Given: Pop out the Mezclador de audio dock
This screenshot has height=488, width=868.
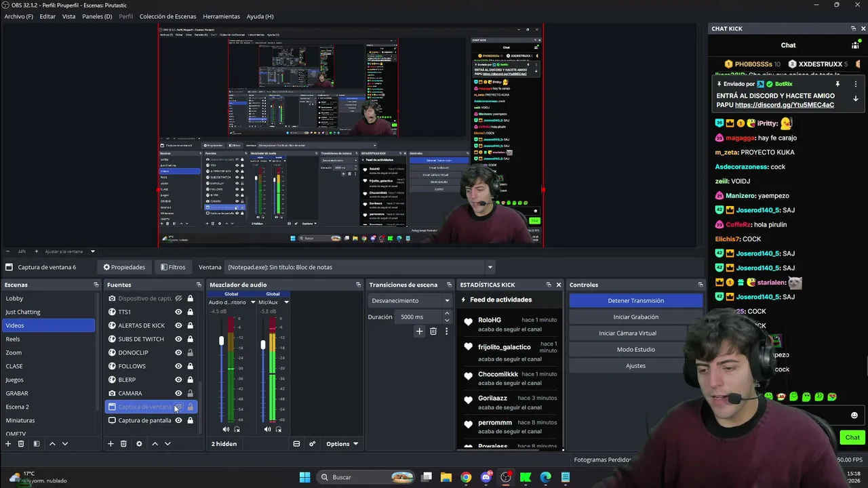Looking at the screenshot, I should click(358, 285).
